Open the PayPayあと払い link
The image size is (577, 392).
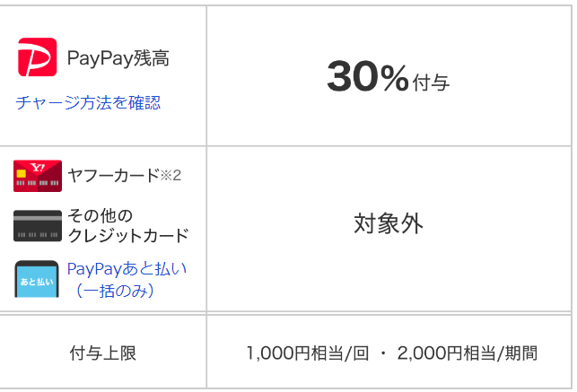127,269
